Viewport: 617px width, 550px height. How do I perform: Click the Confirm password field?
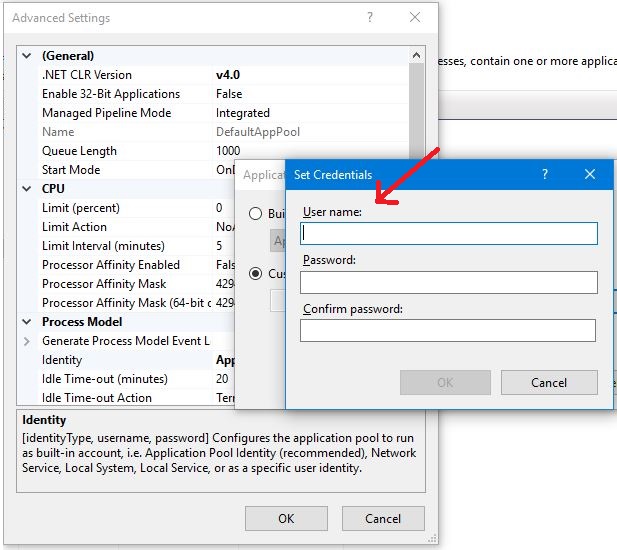tap(447, 330)
